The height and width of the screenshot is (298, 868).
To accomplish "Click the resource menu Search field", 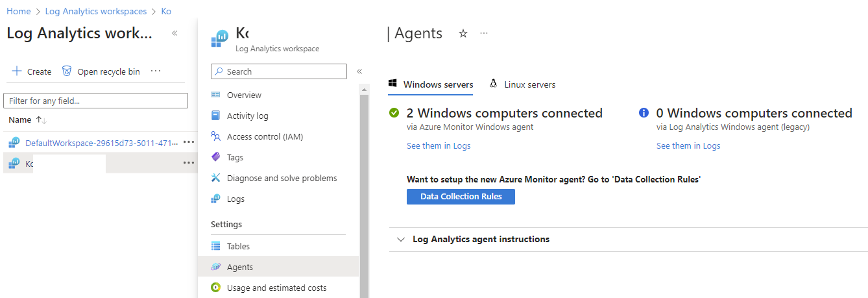I will click(x=279, y=71).
